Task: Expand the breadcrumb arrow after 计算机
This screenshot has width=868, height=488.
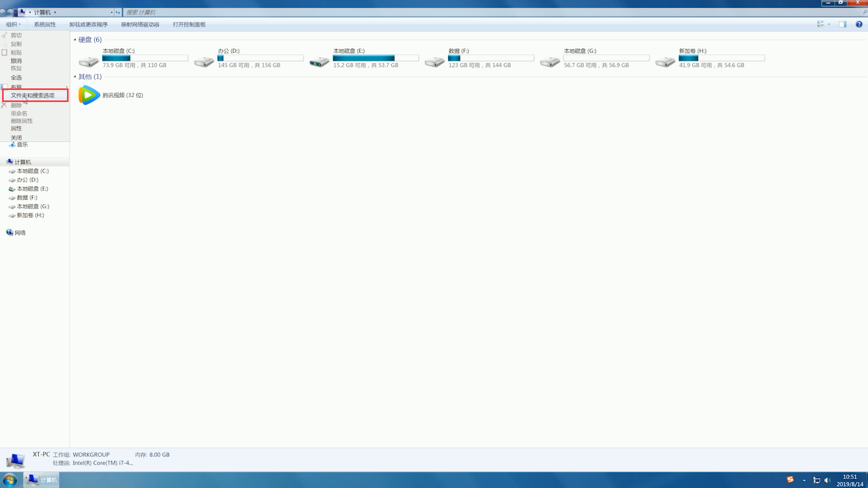Action: point(55,12)
